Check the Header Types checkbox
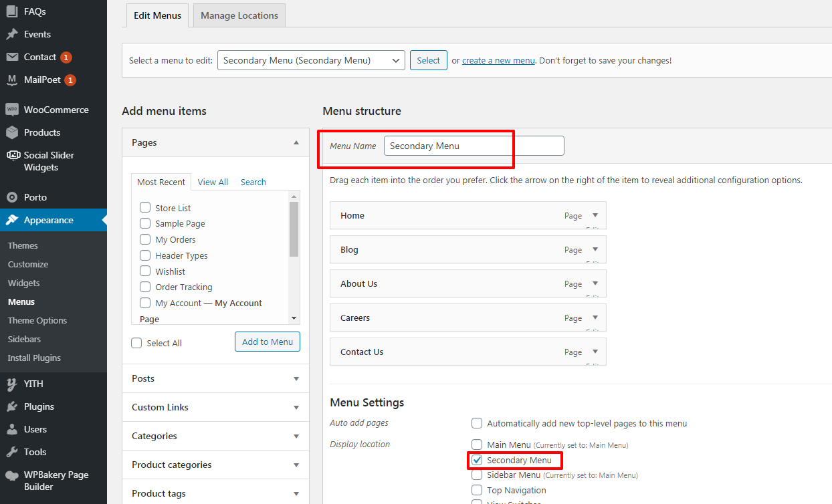The height and width of the screenshot is (504, 832). [145, 255]
